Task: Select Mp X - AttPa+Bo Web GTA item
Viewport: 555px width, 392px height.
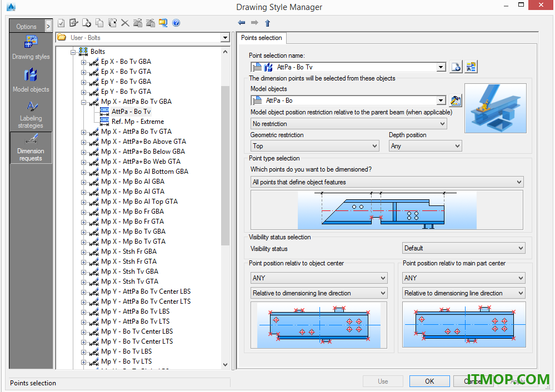Action: point(141,162)
